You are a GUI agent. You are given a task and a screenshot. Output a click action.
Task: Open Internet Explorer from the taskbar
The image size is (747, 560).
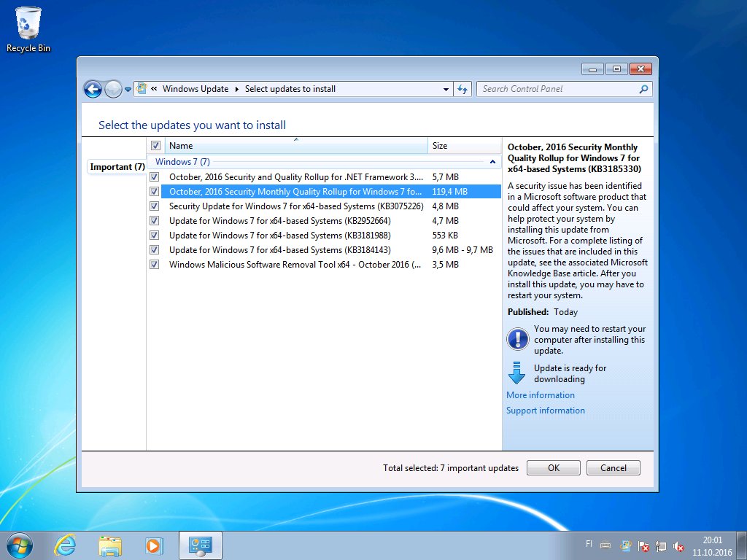point(65,545)
